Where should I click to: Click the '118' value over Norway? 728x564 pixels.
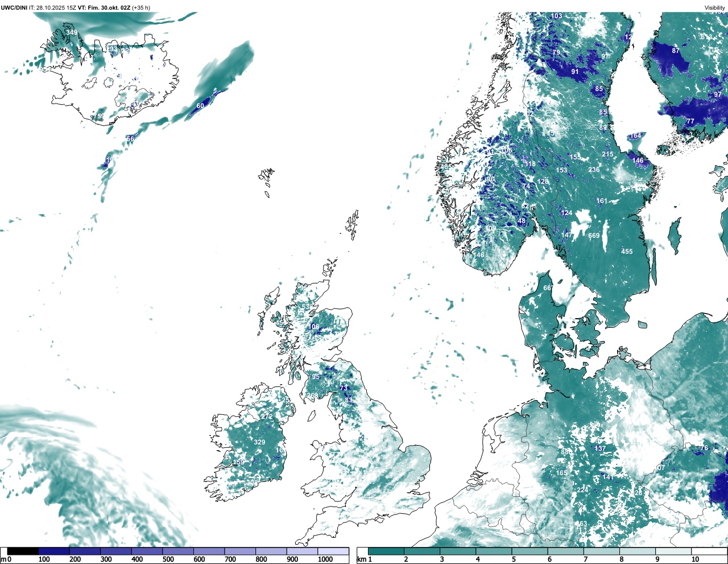[x=530, y=164]
